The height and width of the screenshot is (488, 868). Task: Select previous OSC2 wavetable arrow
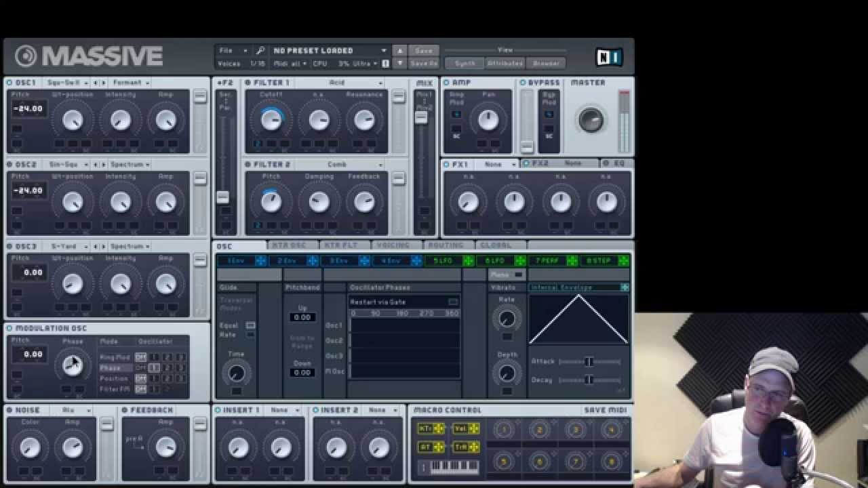[95, 165]
